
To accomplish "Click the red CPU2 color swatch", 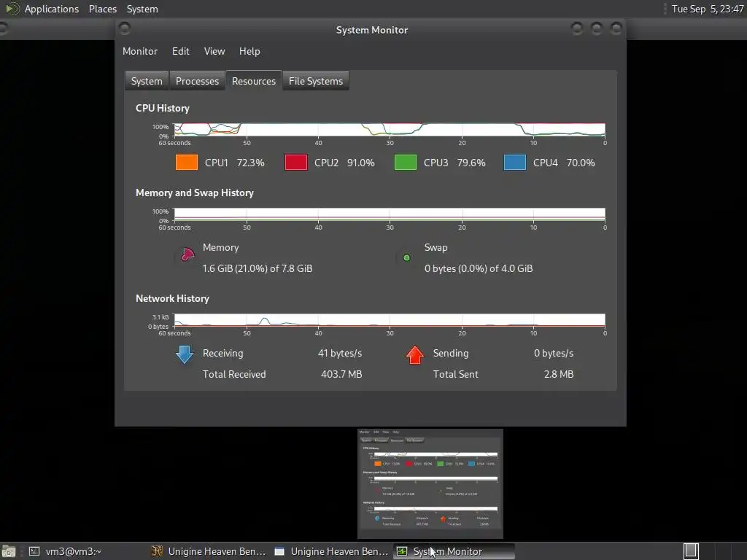I will click(x=296, y=163).
